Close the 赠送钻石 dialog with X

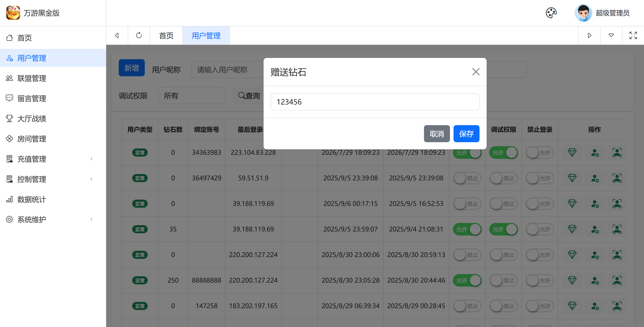tap(475, 72)
